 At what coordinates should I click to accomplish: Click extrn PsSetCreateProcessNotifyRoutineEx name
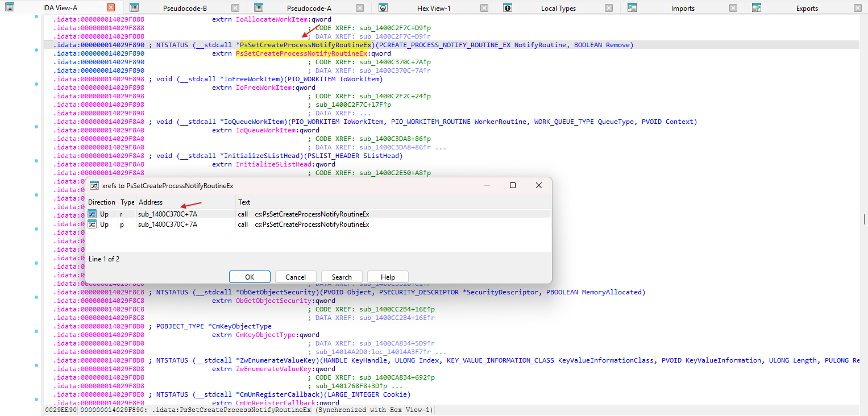click(301, 53)
